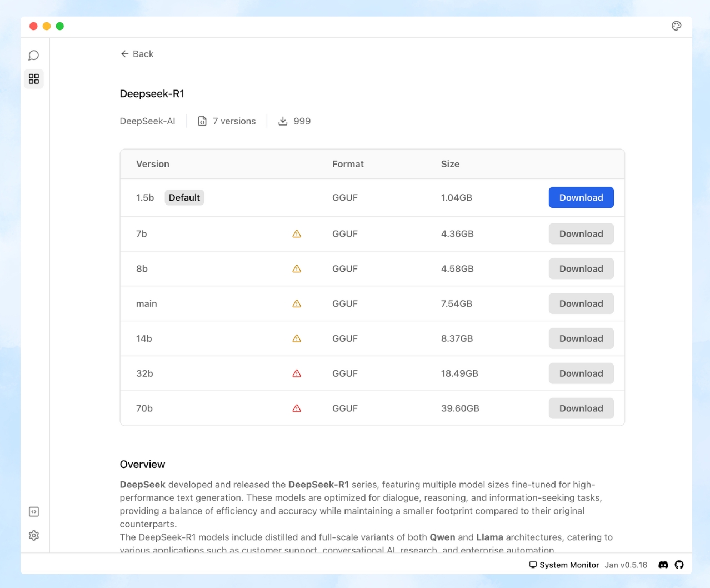Open Settings via the gear icon
Screen dimensions: 710x588
point(33,535)
